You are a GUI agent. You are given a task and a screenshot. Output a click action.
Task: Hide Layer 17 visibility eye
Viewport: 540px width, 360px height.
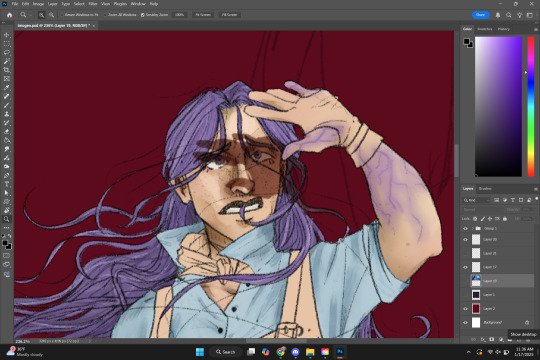click(465, 267)
